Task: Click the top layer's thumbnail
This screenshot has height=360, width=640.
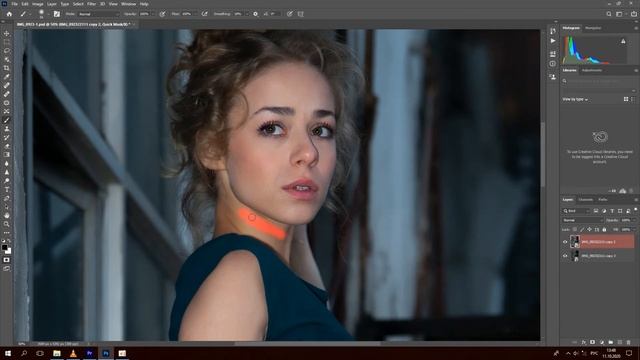Action: (575, 242)
